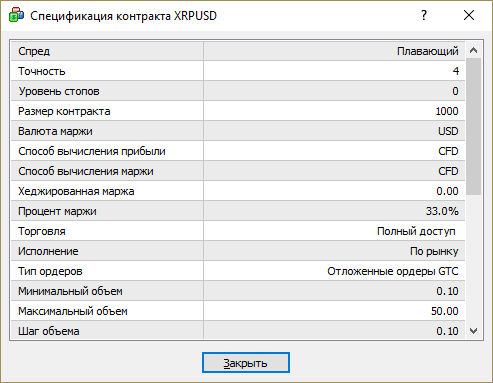Click the 33.0% margin percent value
The height and width of the screenshot is (383, 493).
point(442,211)
